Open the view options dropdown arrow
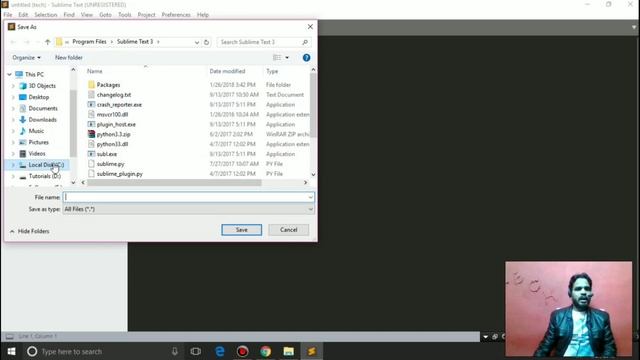 tap(287, 58)
